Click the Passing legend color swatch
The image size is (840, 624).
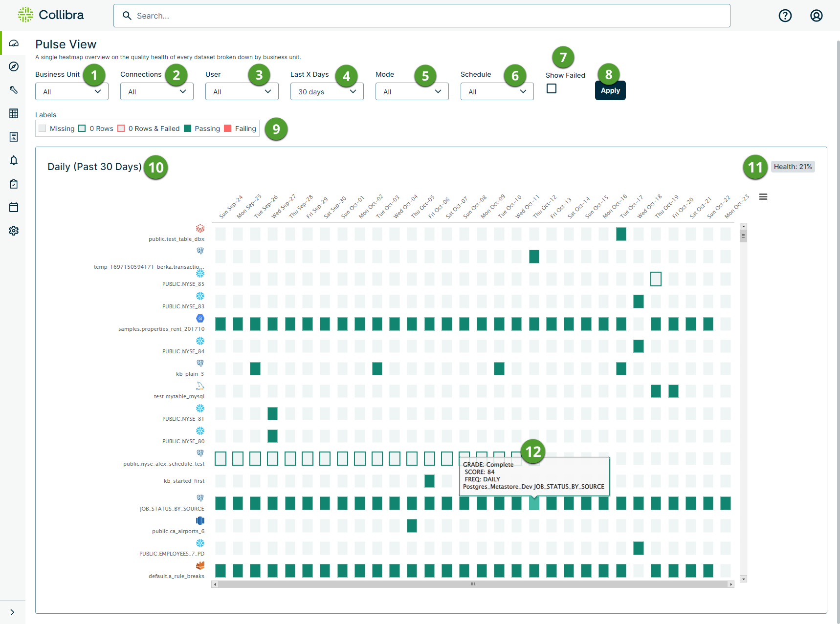point(188,129)
